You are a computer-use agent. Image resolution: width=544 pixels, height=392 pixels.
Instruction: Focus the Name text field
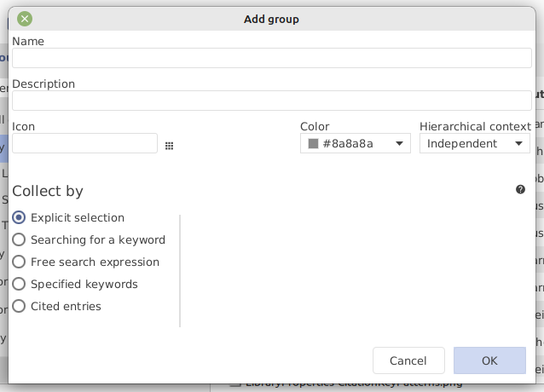[x=271, y=58]
